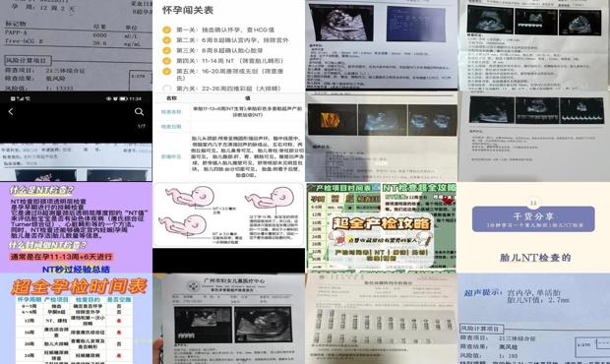Select the 干货分享 blue banner
Screen dimensions: 610x364
point(533,219)
